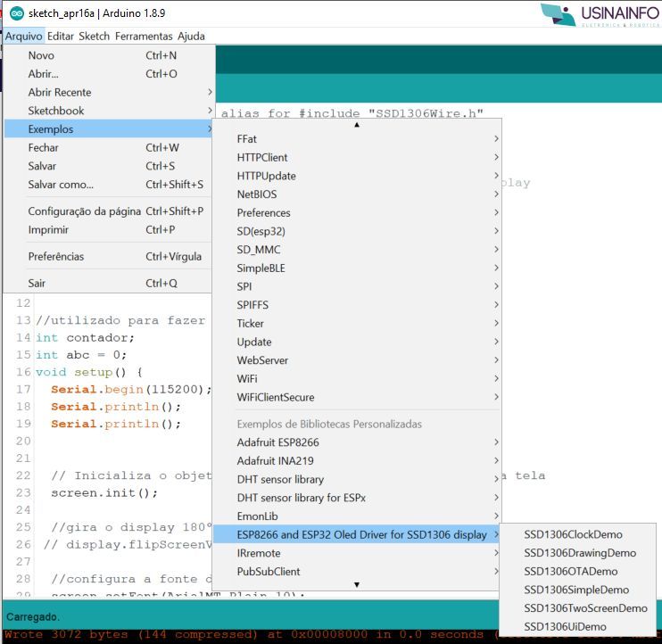Choose Salvar como... entry

pyautogui.click(x=108, y=185)
